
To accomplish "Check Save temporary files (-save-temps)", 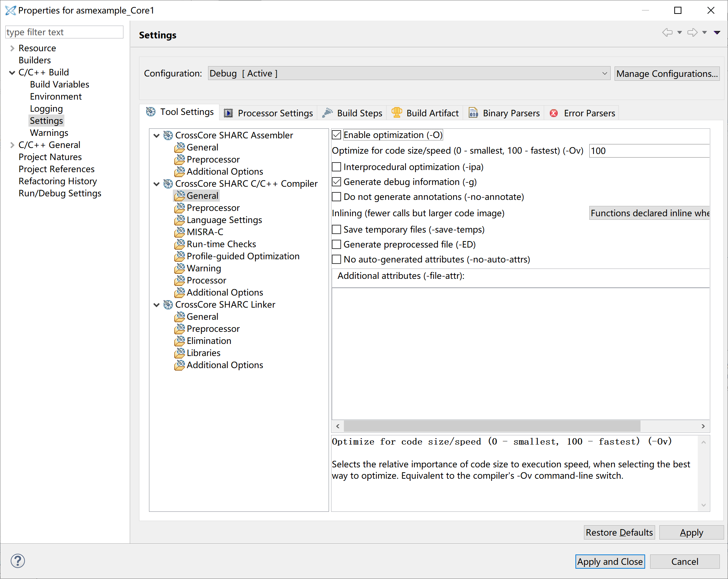I will click(x=336, y=229).
